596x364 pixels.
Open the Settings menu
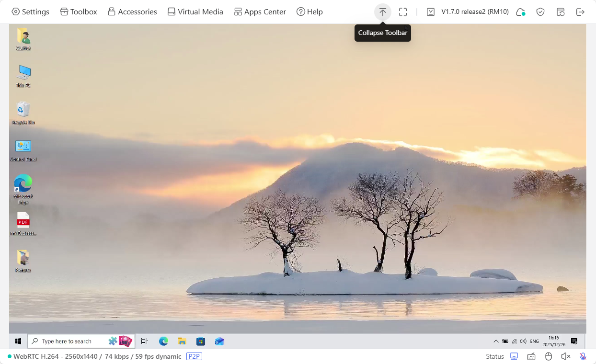(30, 12)
